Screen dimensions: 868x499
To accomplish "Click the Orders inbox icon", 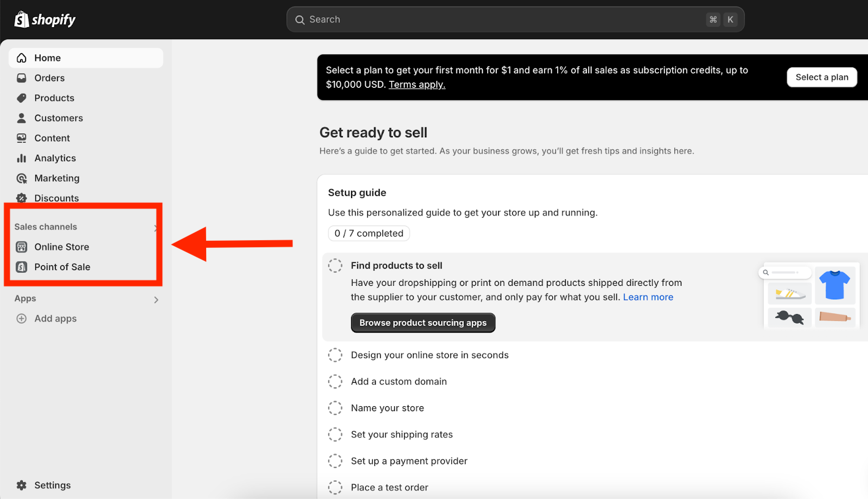I will tap(22, 78).
